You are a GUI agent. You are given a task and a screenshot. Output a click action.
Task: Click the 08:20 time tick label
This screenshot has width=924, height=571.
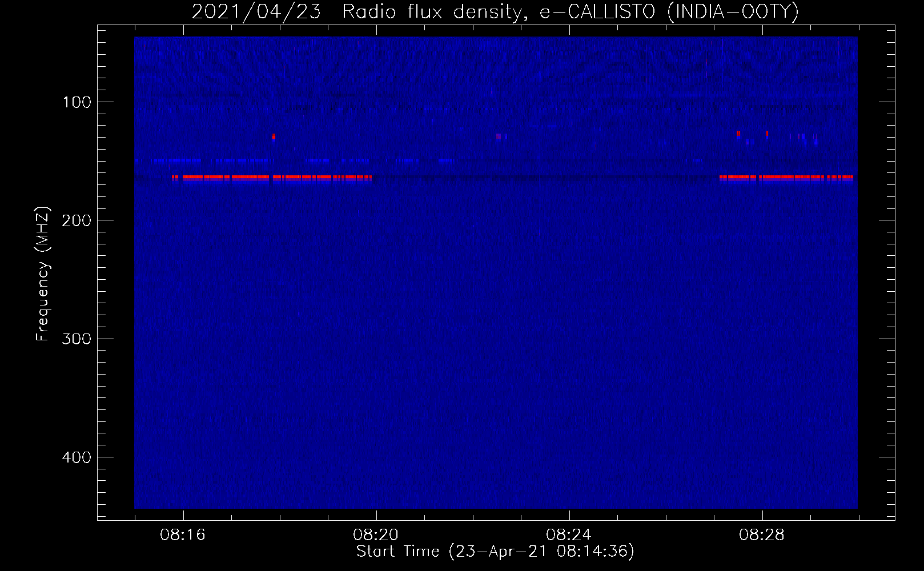click(376, 535)
